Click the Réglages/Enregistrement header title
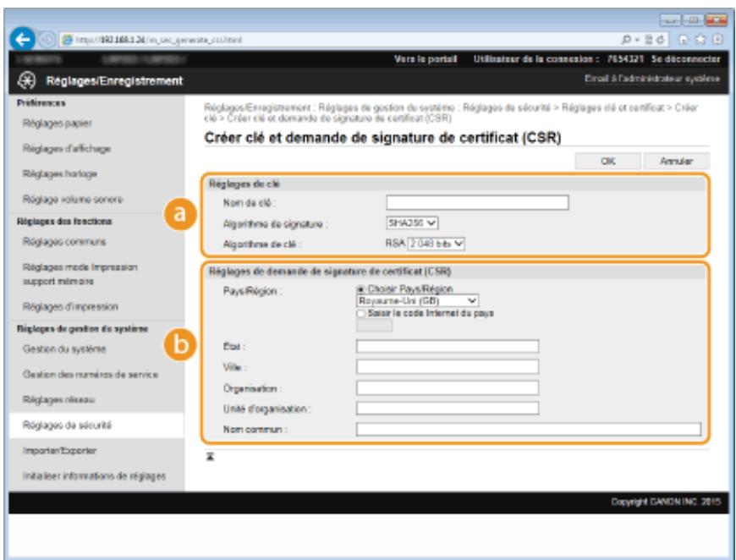Screen dimensions: 736x560 click(114, 80)
